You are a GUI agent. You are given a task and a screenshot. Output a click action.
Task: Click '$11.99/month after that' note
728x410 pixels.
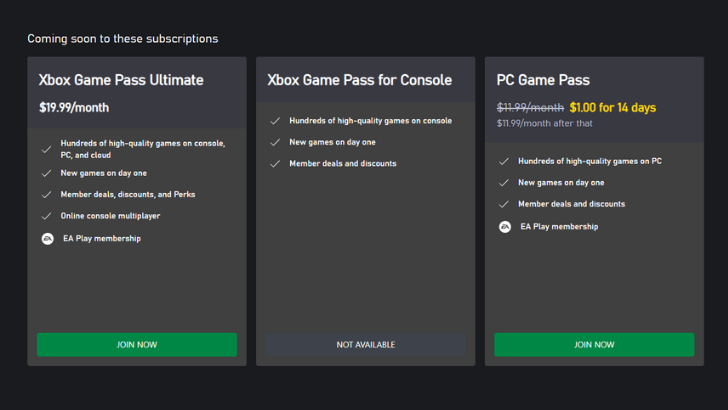click(x=545, y=124)
